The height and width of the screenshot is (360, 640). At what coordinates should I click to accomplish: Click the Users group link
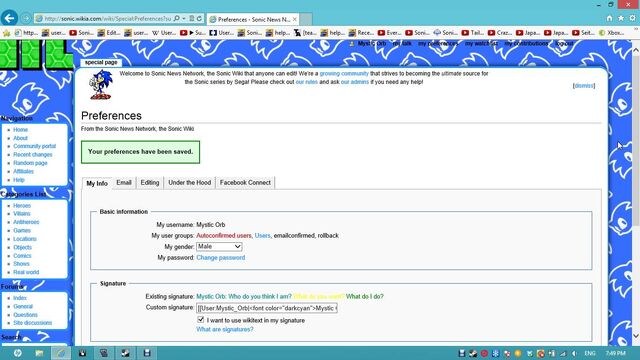pos(262,236)
